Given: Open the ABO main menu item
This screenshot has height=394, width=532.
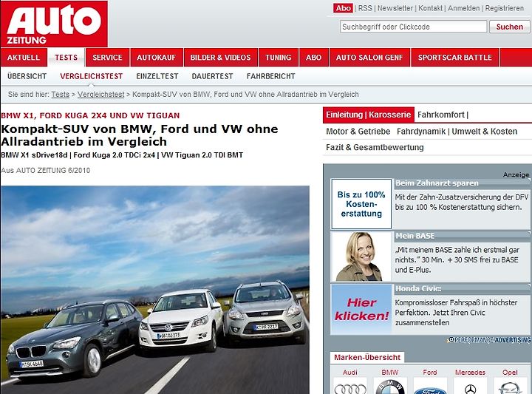Looking at the screenshot, I should tap(313, 58).
